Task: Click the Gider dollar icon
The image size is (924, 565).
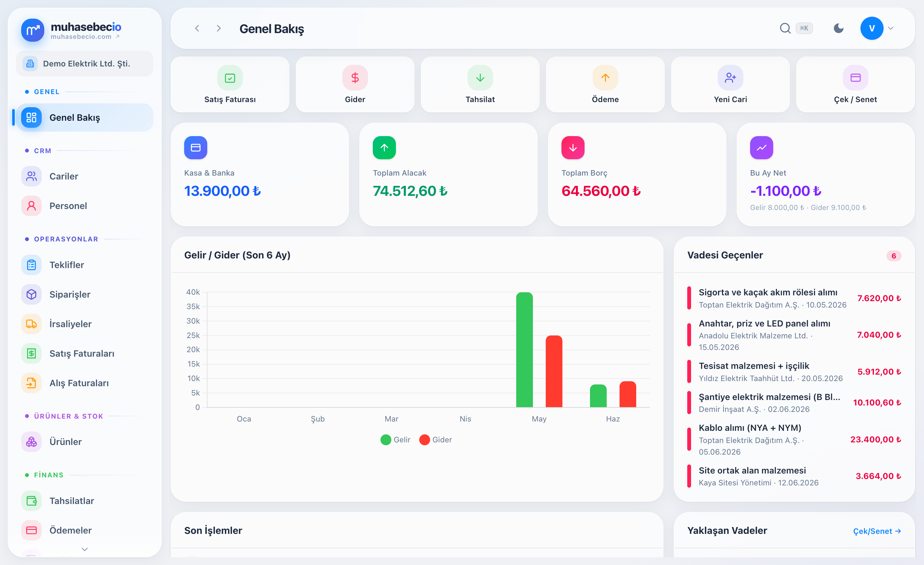Action: coord(355,78)
